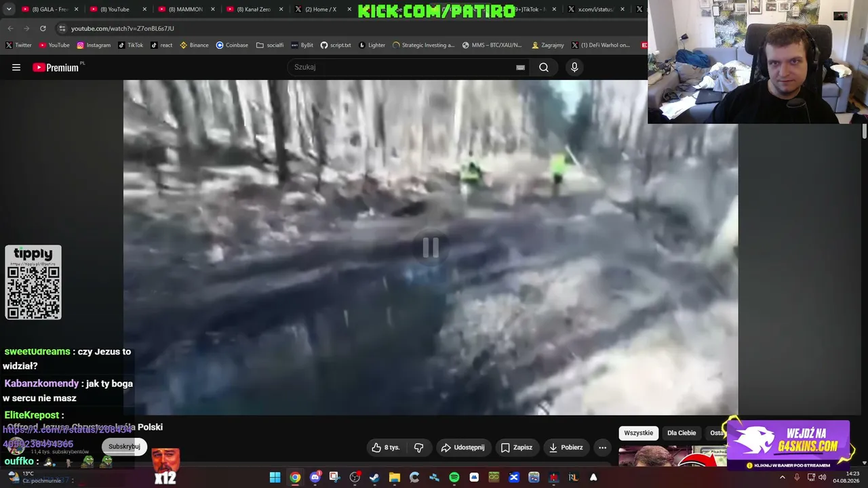Pause the video via the center pause overlay
The image size is (868, 488).
click(431, 247)
